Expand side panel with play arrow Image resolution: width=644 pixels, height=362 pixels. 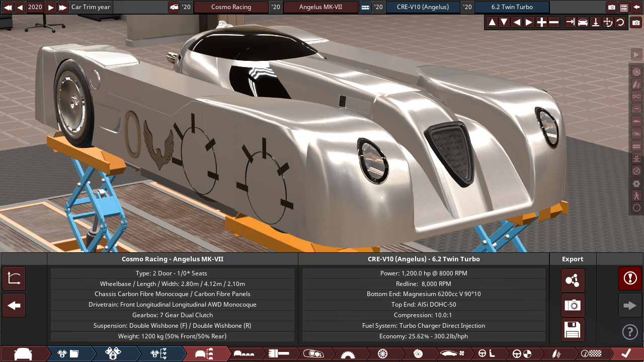point(636,54)
